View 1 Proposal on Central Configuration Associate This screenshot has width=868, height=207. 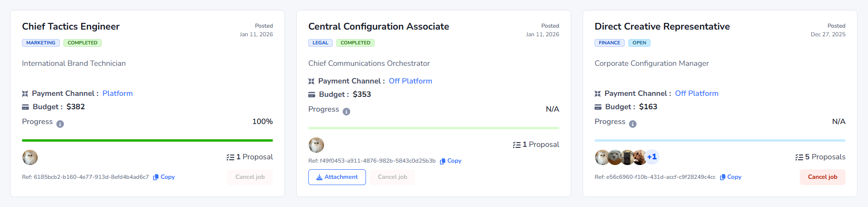[536, 145]
